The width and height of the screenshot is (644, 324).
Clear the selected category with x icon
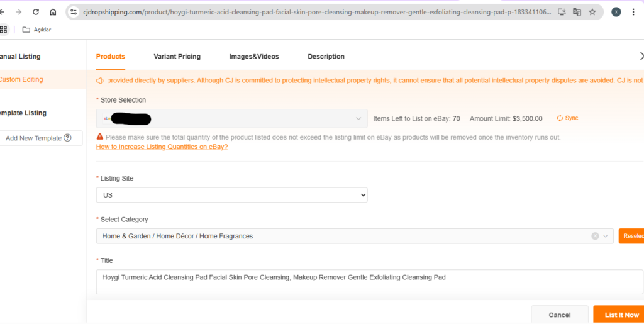coord(595,236)
